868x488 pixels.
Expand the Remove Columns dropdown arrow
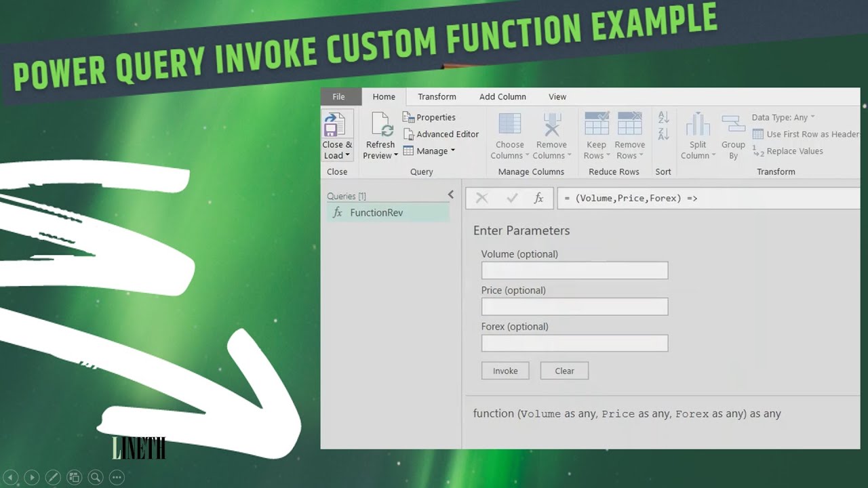click(x=569, y=156)
